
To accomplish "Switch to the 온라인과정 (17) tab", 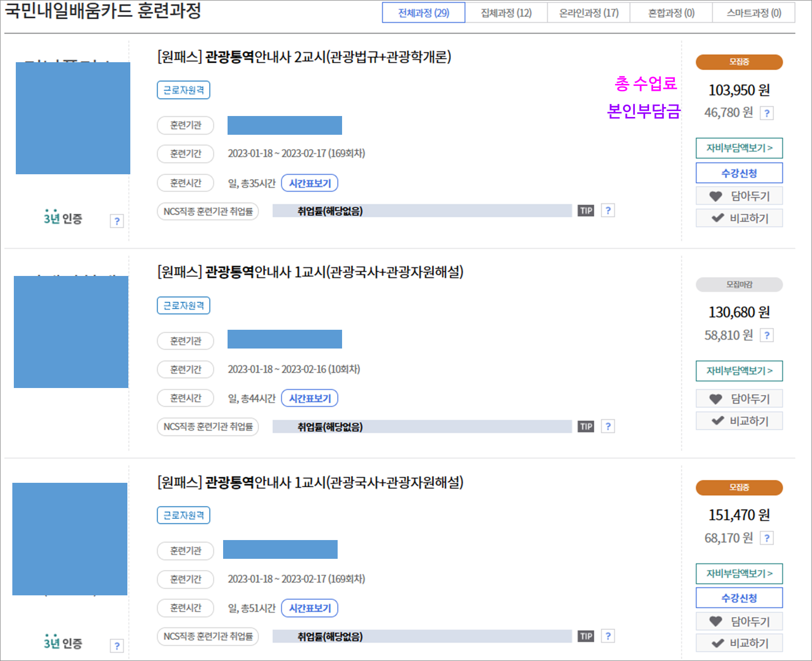I will pos(588,12).
